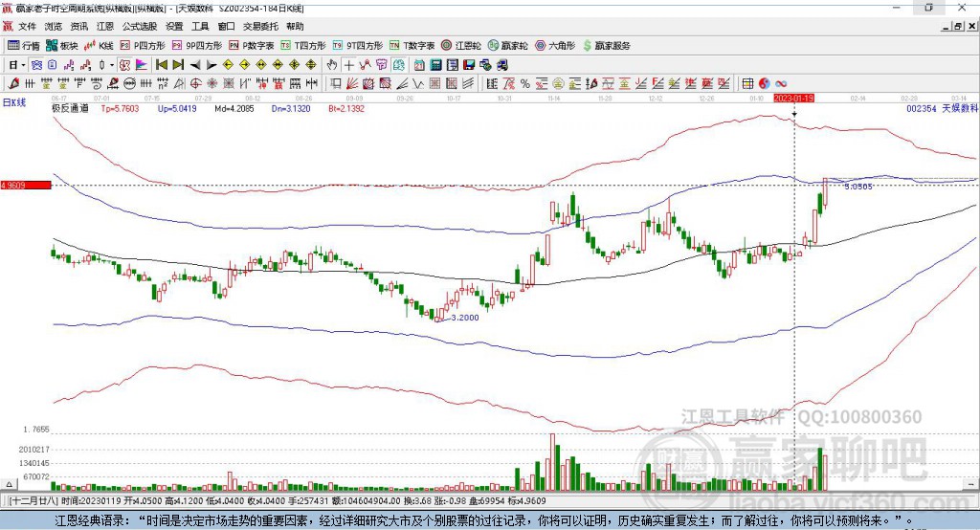
Task: Select the percent retracement tool
Action: pos(525,84)
